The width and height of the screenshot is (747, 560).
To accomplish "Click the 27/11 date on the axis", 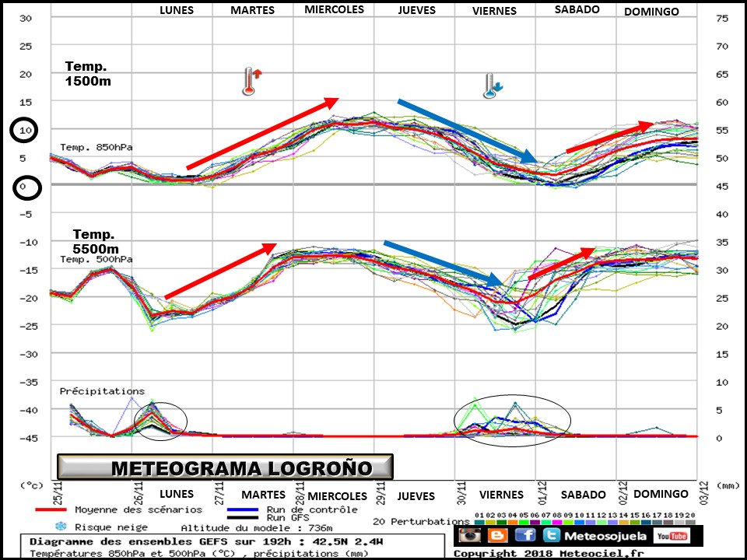I will click(x=219, y=492).
